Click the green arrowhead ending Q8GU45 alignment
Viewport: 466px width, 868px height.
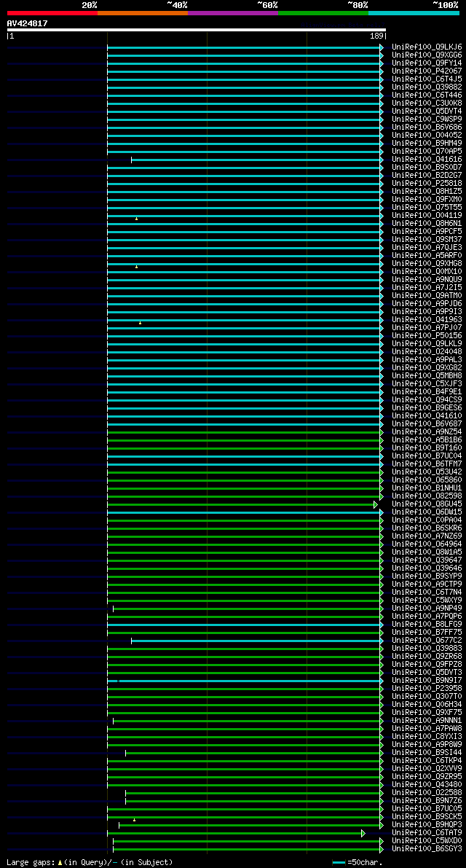(x=376, y=504)
